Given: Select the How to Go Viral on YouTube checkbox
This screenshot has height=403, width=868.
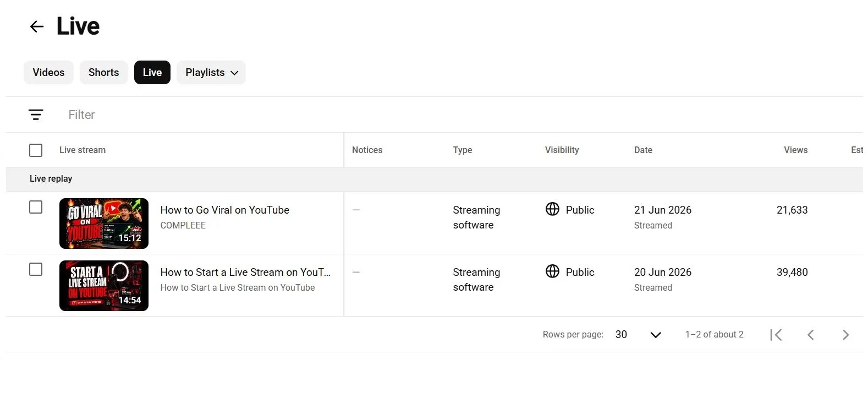Looking at the screenshot, I should pyautogui.click(x=36, y=207).
